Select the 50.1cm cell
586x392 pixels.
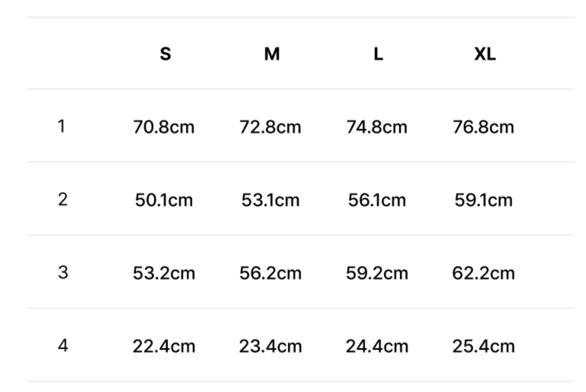(164, 200)
